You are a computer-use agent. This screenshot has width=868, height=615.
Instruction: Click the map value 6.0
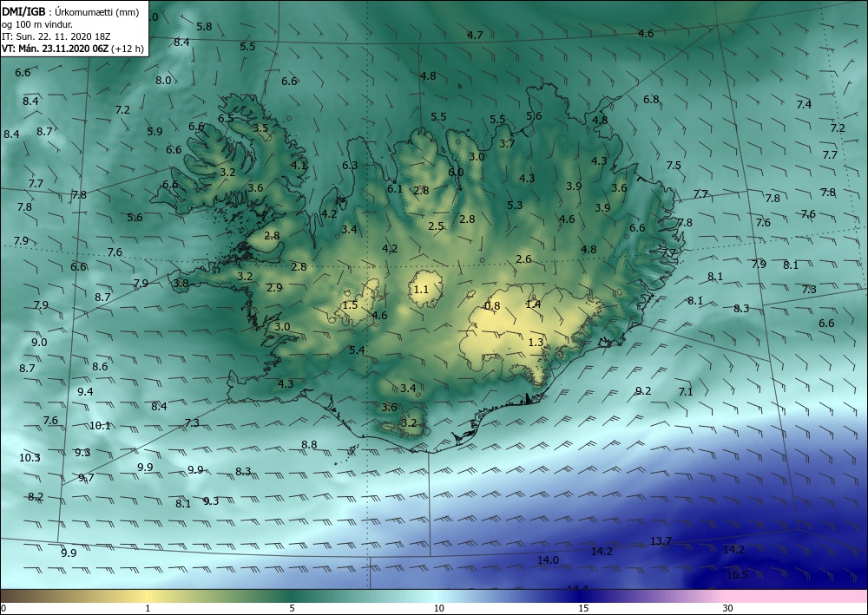pos(456,173)
